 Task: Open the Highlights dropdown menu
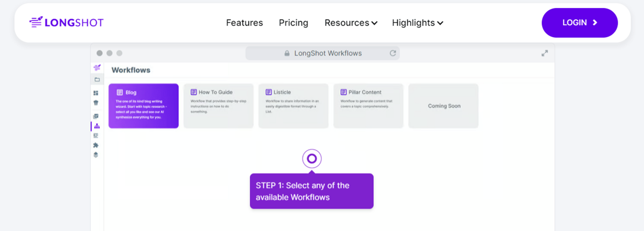click(x=417, y=23)
